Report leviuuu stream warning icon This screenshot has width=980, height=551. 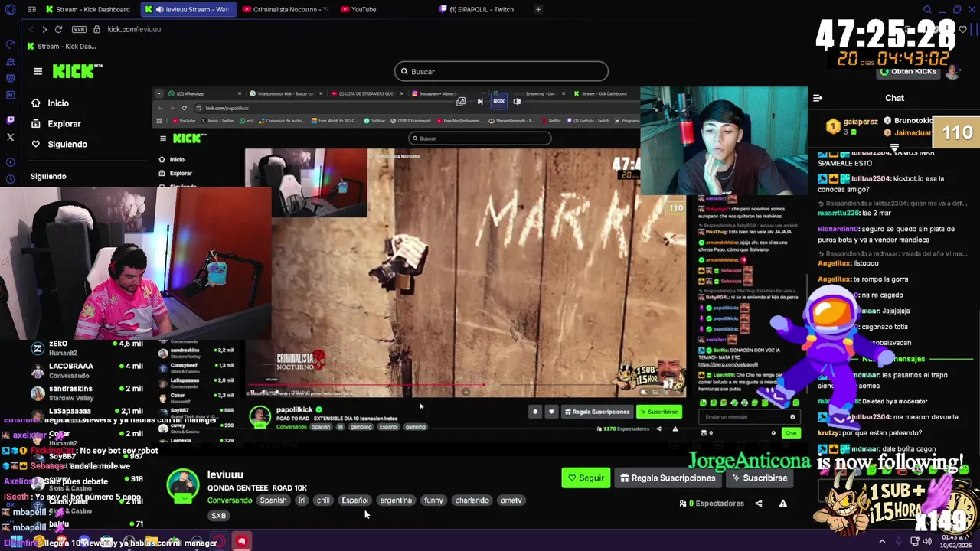click(x=782, y=504)
